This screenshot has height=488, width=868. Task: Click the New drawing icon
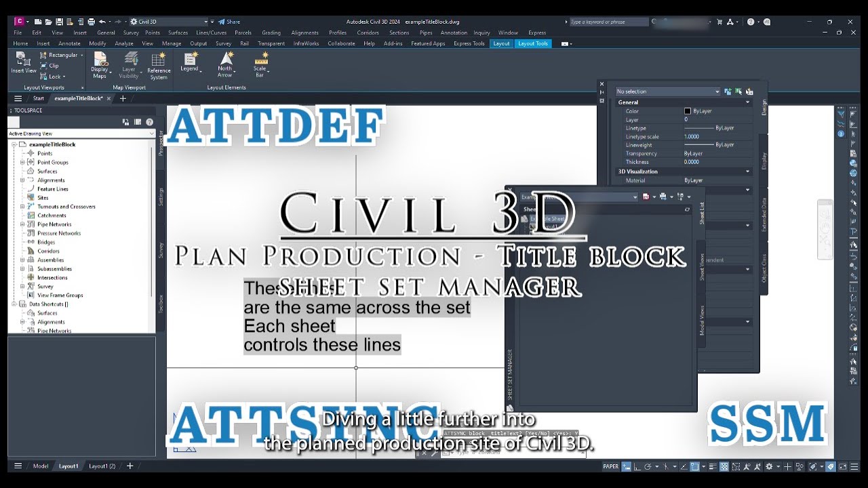click(x=38, y=22)
